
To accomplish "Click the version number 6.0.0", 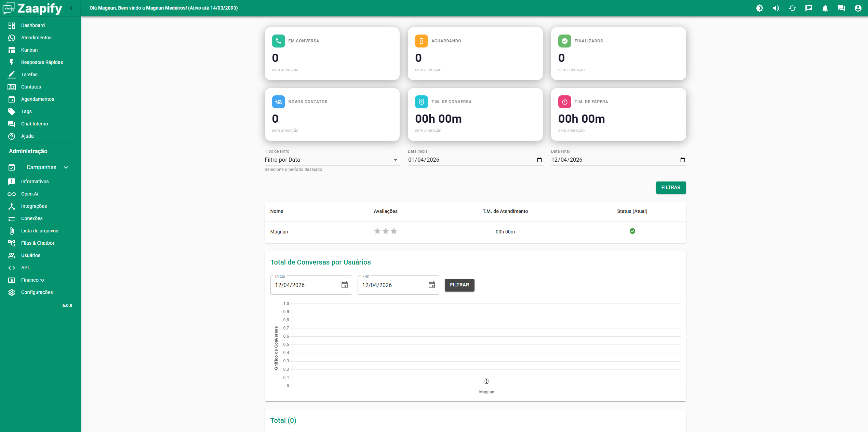I will (x=67, y=306).
